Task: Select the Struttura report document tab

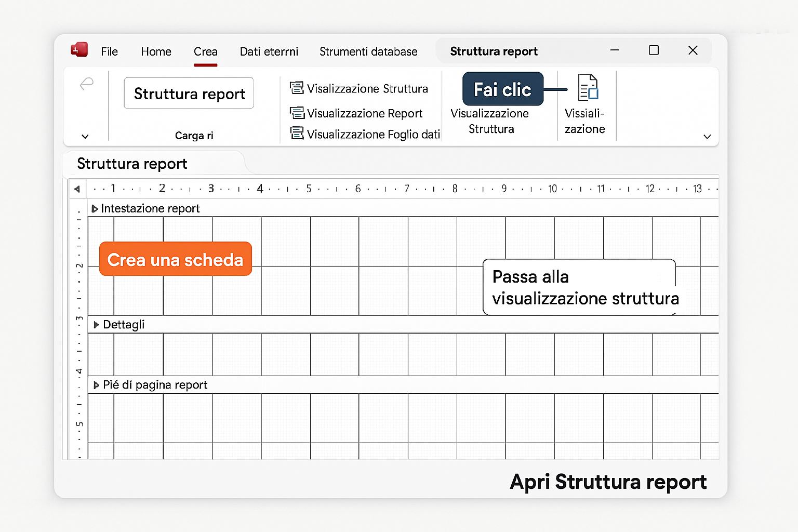Action: (x=132, y=164)
